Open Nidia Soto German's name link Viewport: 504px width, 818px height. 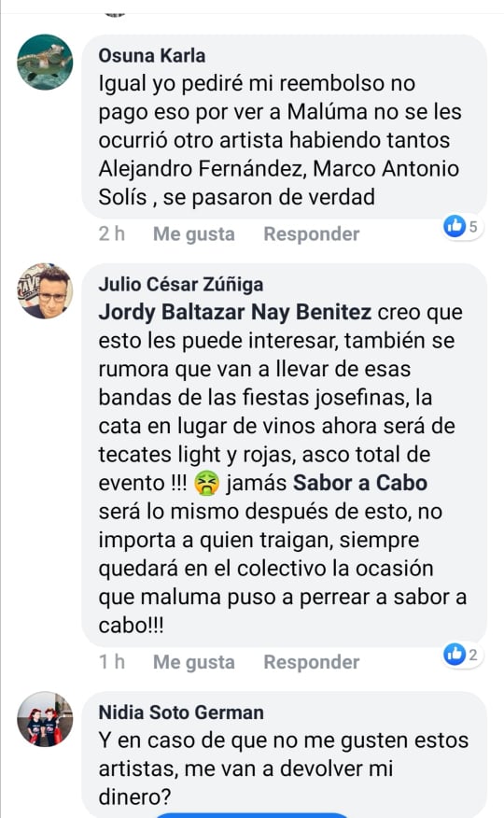tap(181, 712)
